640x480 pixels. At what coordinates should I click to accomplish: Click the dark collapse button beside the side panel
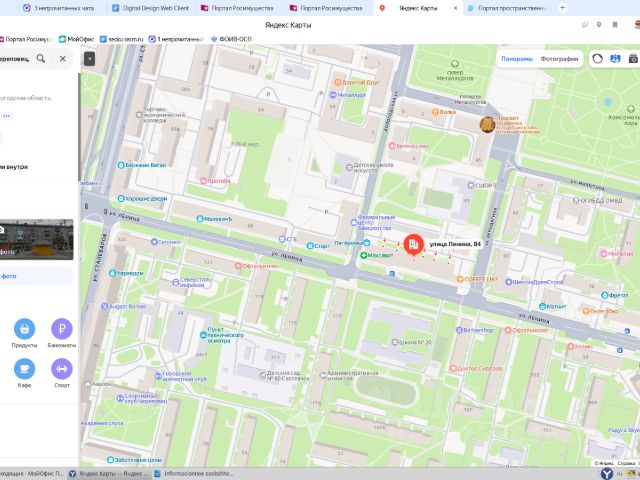coord(89,59)
